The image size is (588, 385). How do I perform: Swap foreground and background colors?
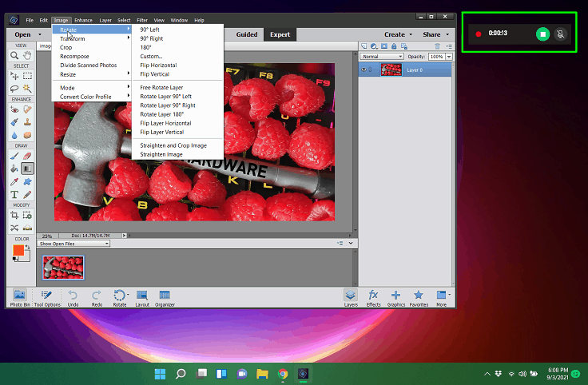pos(27,248)
